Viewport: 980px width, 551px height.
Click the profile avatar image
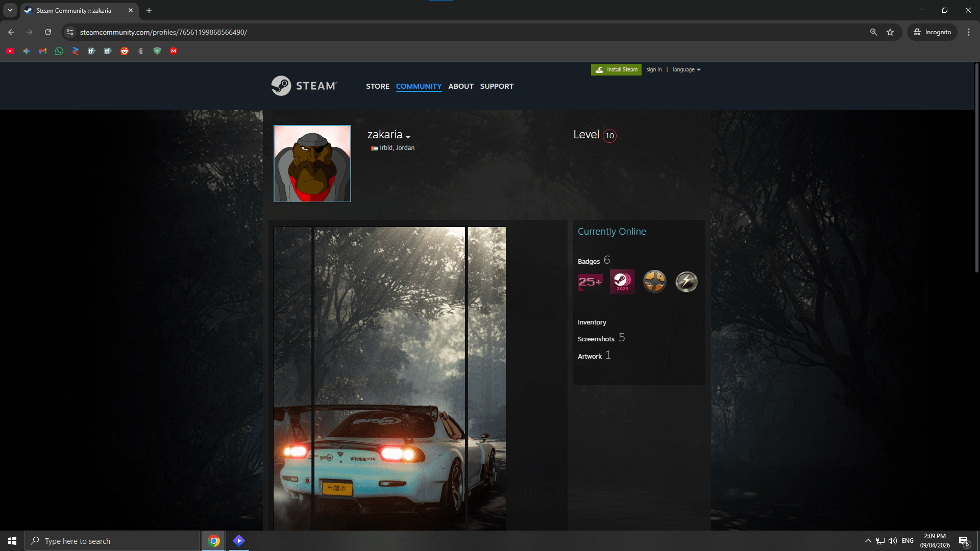pyautogui.click(x=312, y=163)
